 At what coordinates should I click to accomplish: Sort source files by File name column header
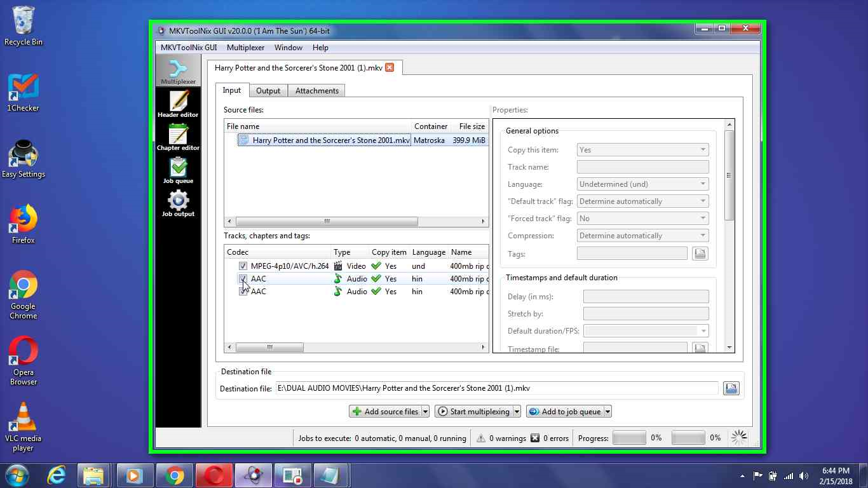coord(318,126)
